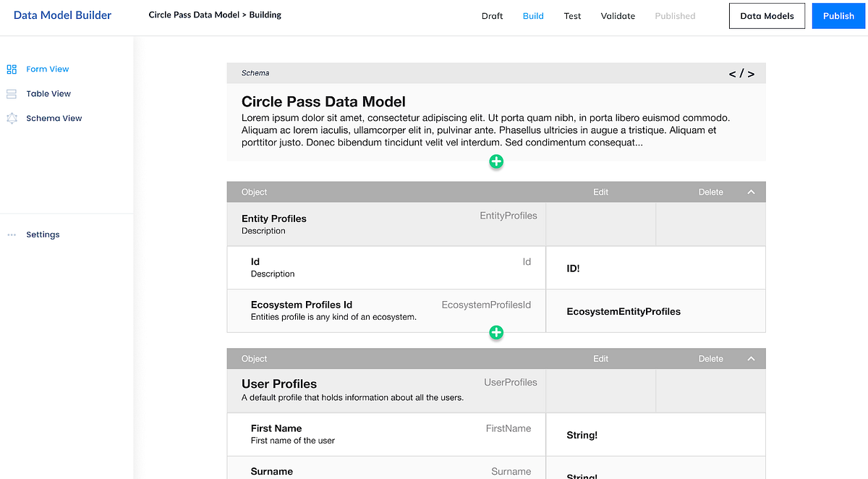Collapse the Entity Profiles object via its chevron
Viewport: 868px width, 479px height.
[x=751, y=192]
